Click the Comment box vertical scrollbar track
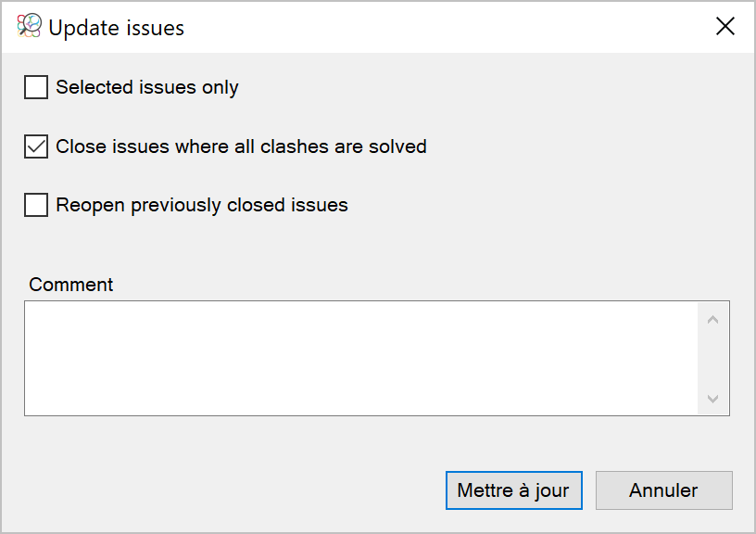Screen dimensions: 756x534 click(x=712, y=359)
